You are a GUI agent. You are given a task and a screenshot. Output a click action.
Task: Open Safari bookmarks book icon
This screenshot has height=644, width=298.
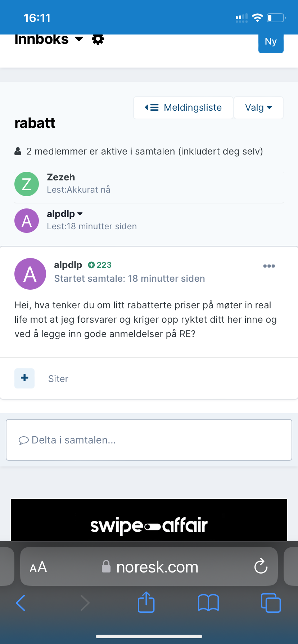pyautogui.click(x=208, y=603)
